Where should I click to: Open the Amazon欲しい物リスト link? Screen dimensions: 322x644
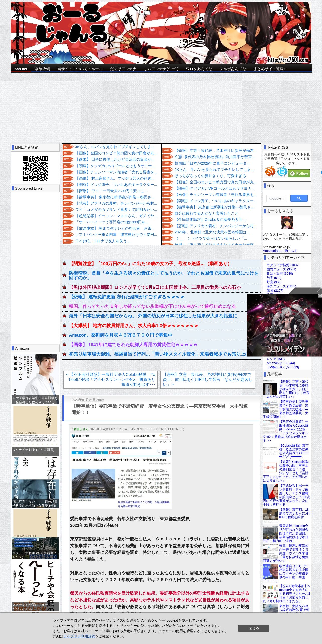point(280,251)
